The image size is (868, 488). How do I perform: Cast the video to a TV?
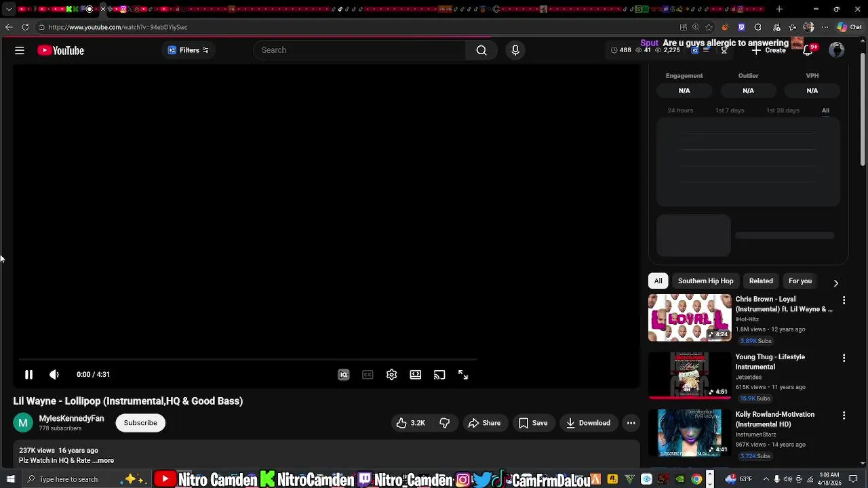(439, 375)
